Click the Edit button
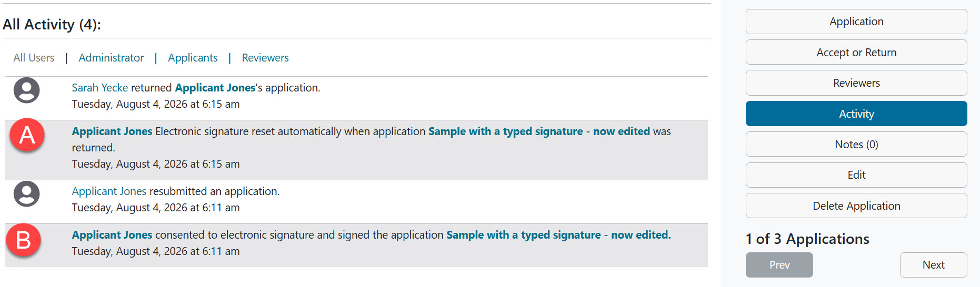This screenshot has height=287, width=980. click(856, 175)
